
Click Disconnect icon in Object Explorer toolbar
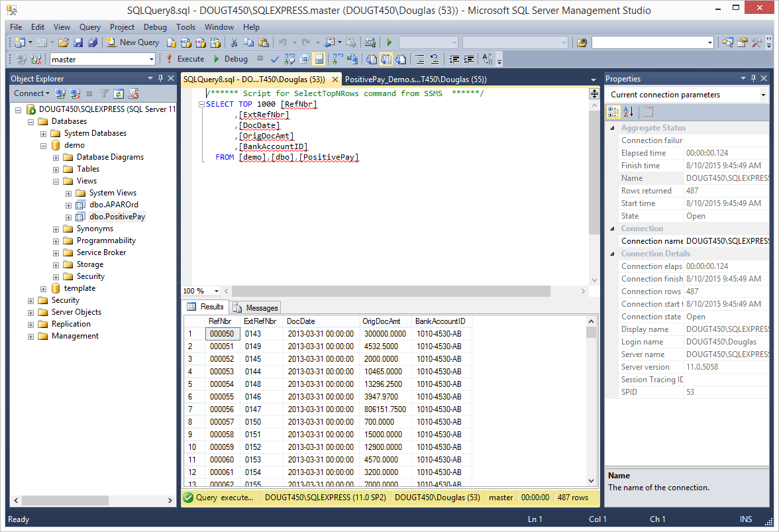coord(75,93)
